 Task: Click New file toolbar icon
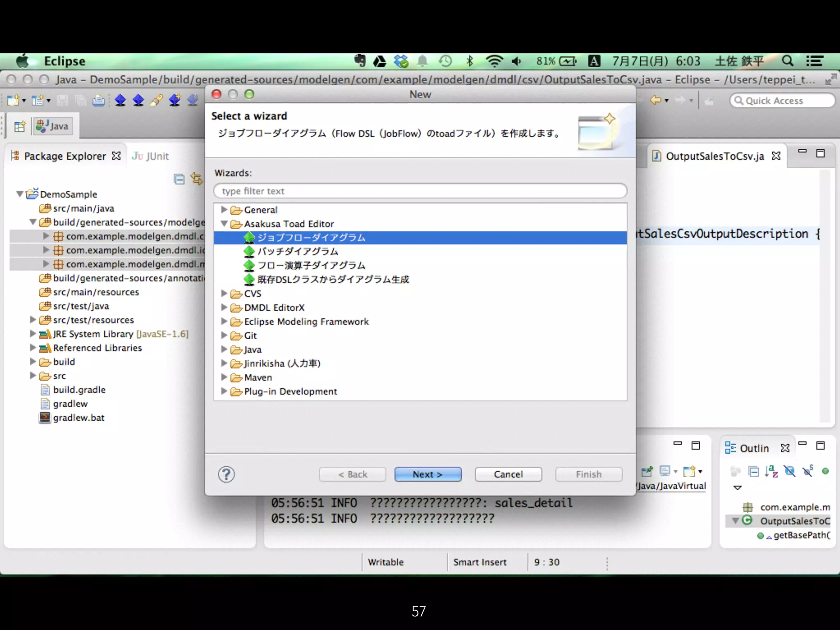[13, 100]
